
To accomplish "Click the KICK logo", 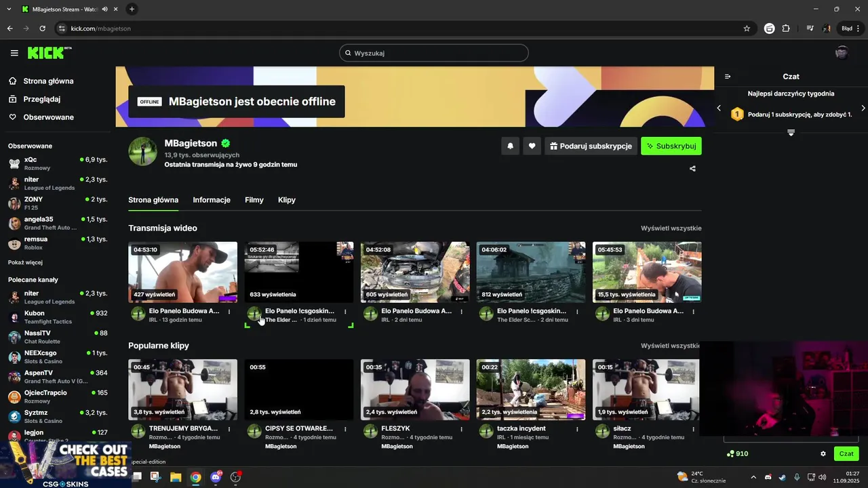I will (x=50, y=53).
